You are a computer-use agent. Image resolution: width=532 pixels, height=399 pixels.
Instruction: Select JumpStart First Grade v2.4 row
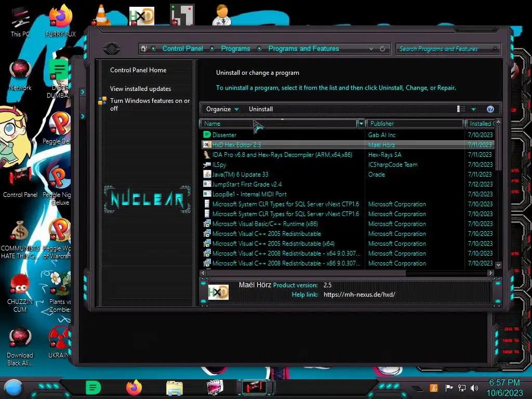[x=348, y=184]
